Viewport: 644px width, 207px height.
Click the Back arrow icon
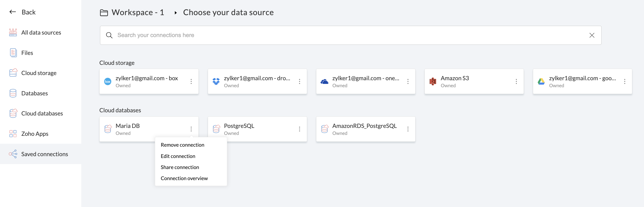[x=12, y=12]
